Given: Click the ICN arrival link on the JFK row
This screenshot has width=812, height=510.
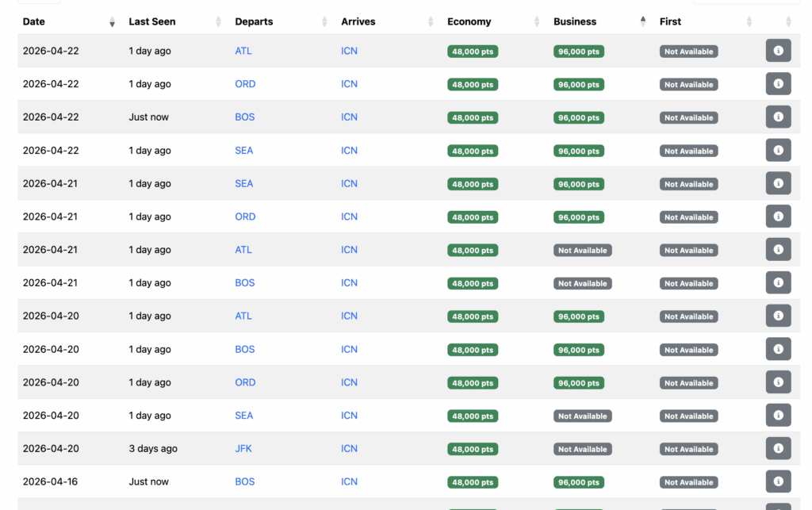Looking at the screenshot, I should coord(349,448).
